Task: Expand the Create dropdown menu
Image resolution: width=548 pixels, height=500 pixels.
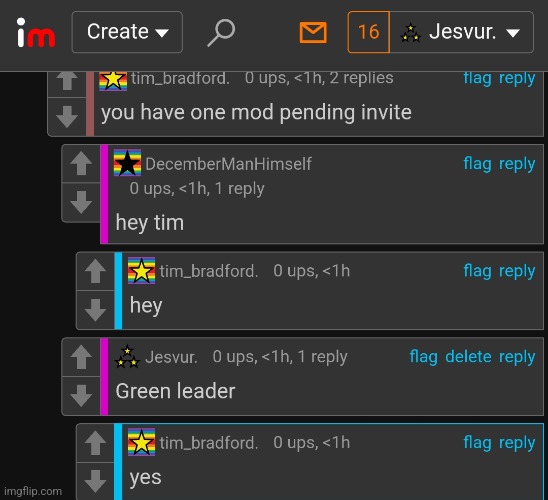Action: (x=127, y=32)
